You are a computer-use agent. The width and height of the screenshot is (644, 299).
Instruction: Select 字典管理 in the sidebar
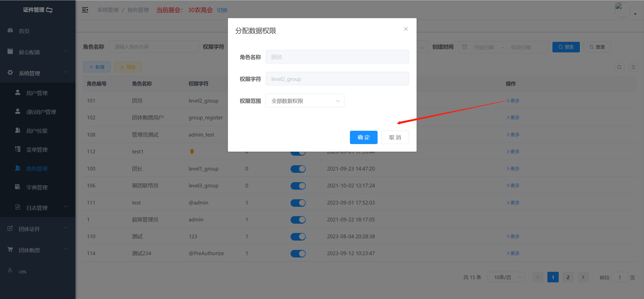(x=37, y=187)
